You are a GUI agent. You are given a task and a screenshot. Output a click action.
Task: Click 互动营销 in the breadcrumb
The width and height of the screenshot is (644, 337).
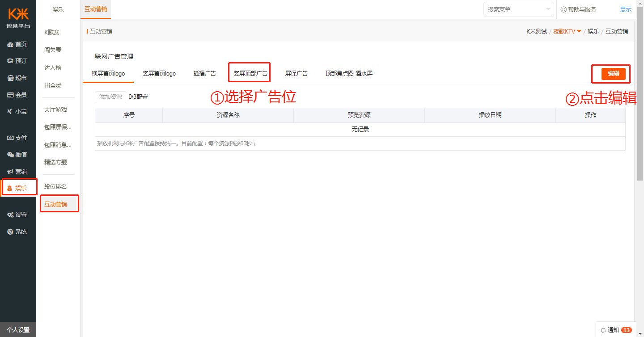coord(617,31)
